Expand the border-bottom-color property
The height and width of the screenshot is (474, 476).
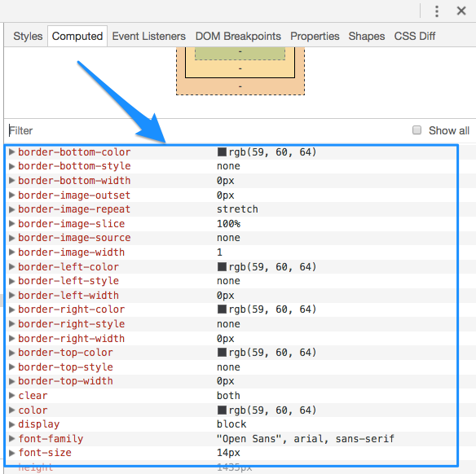(x=11, y=151)
